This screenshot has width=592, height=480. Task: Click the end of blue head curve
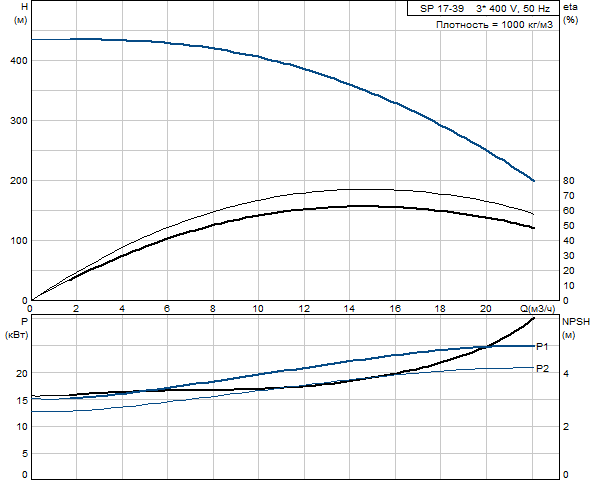[x=533, y=181]
